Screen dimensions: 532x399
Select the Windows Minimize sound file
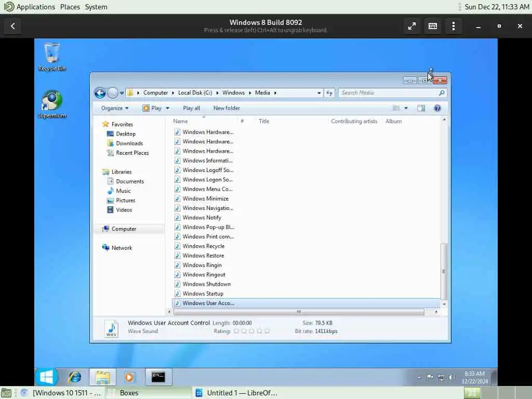pyautogui.click(x=206, y=198)
